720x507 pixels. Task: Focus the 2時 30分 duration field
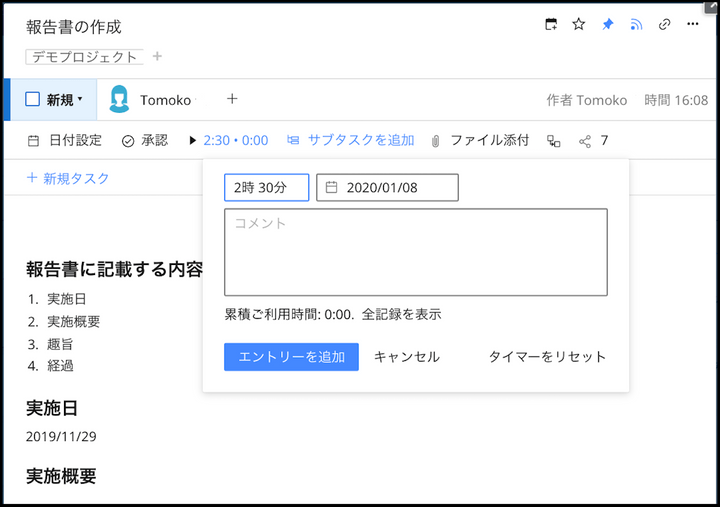click(x=267, y=187)
